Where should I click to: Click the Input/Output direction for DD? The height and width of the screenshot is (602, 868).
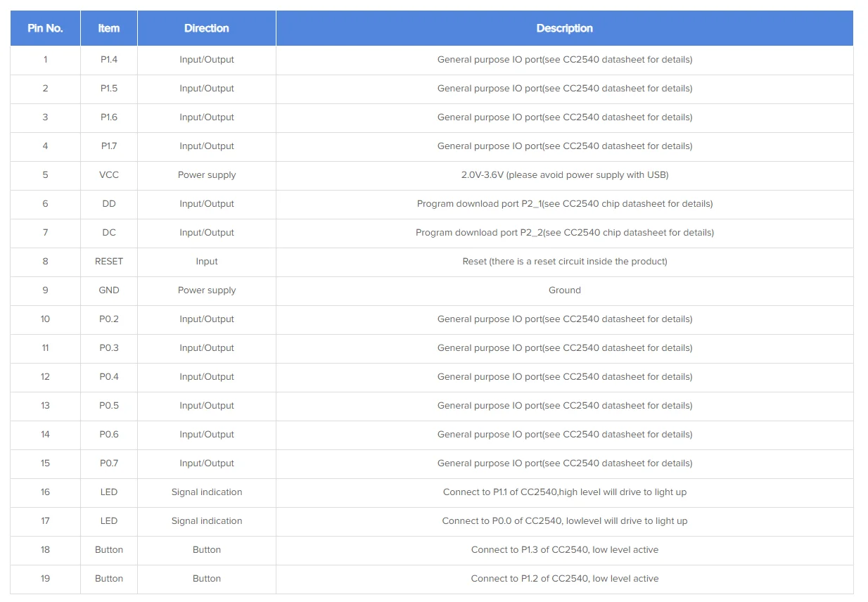pyautogui.click(x=207, y=204)
